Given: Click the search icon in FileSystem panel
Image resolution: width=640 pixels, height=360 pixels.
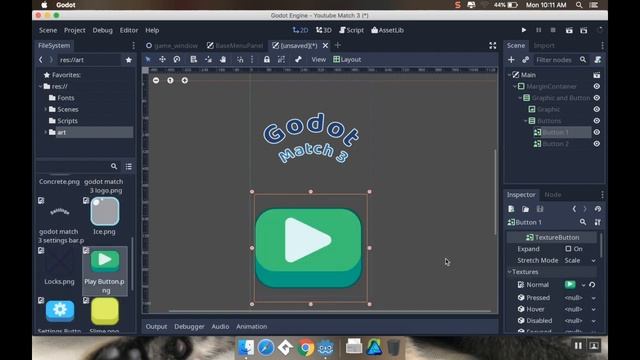Looking at the screenshot, I should 114,167.
